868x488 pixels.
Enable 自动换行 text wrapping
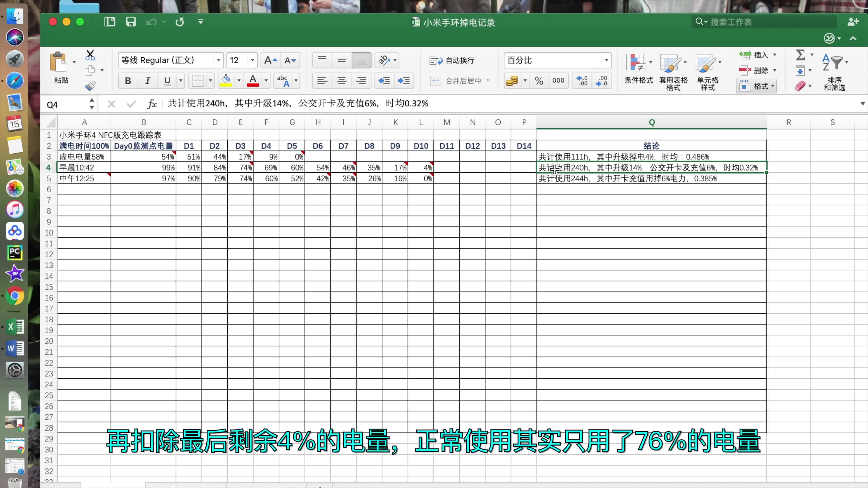pyautogui.click(x=453, y=61)
